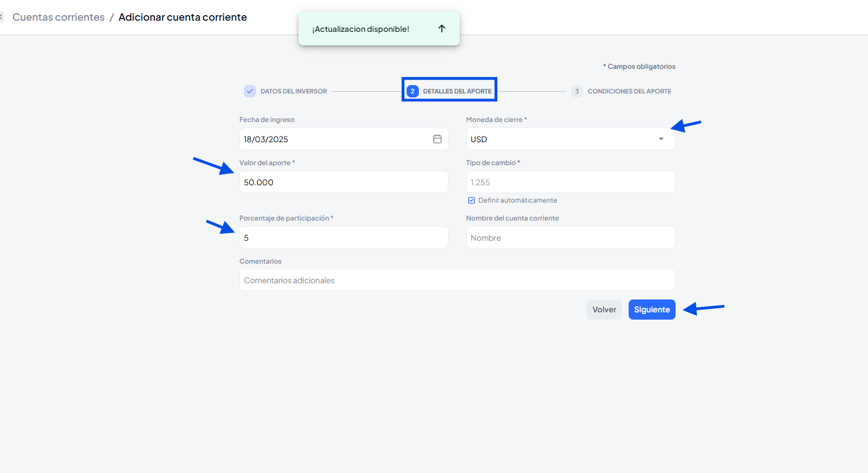The image size is (868, 473).
Task: Open the calendar picker for Fecha de ingreso
Action: pyautogui.click(x=437, y=139)
